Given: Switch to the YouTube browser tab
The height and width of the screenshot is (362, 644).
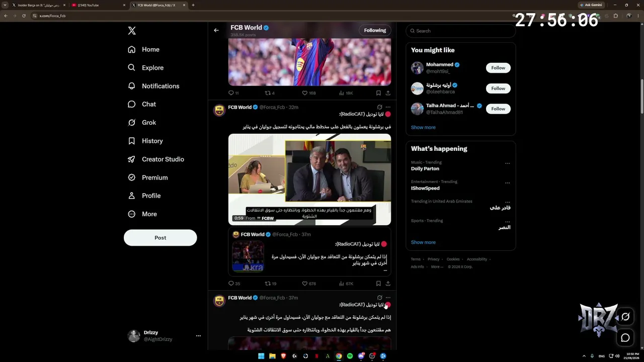Looking at the screenshot, I should pyautogui.click(x=99, y=5).
